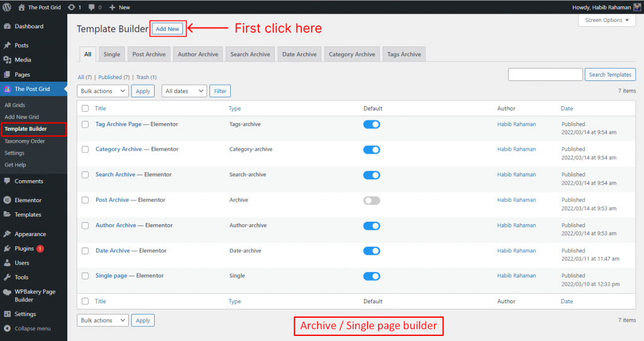Click the Collapse menu arrow icon
The height and width of the screenshot is (341, 644).
click(7, 328)
